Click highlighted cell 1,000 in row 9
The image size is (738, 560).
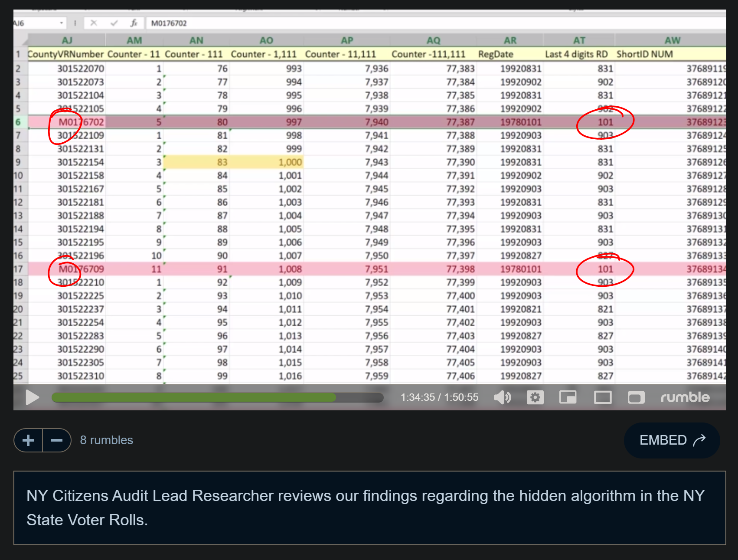(x=266, y=162)
